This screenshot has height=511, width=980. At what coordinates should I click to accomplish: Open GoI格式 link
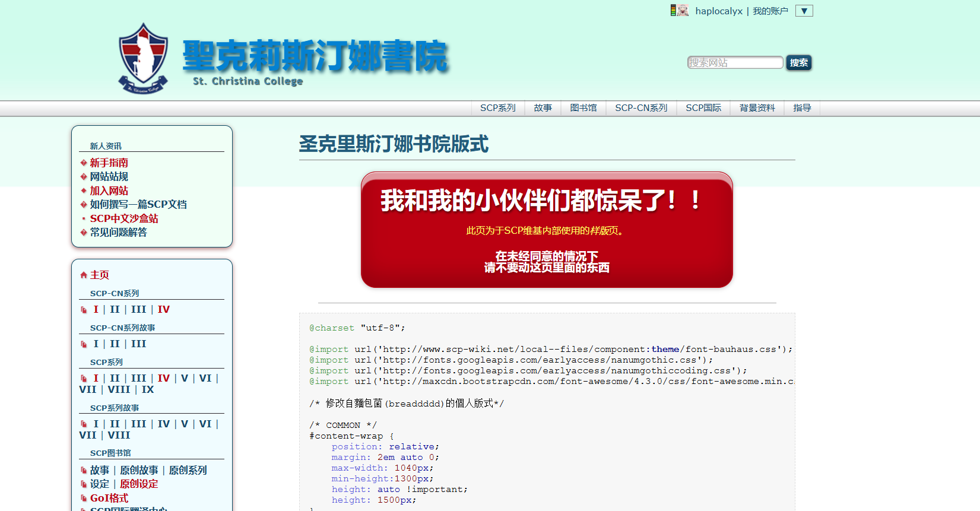click(x=109, y=498)
